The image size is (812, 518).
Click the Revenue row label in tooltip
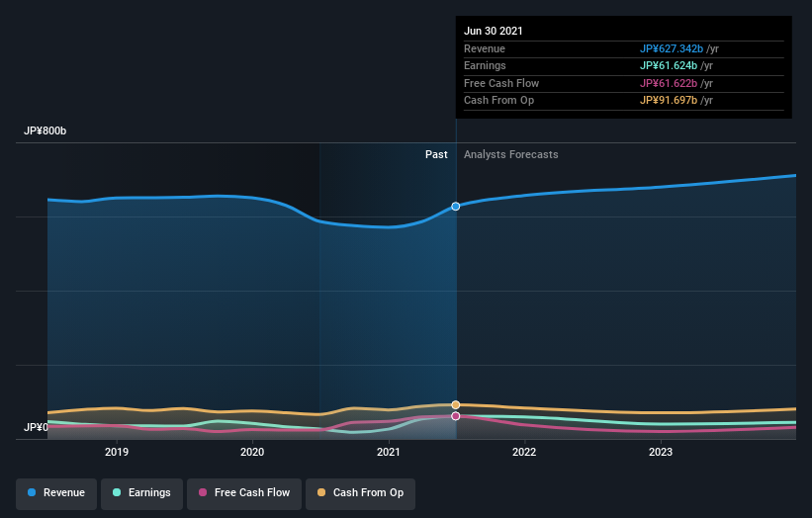coord(485,48)
